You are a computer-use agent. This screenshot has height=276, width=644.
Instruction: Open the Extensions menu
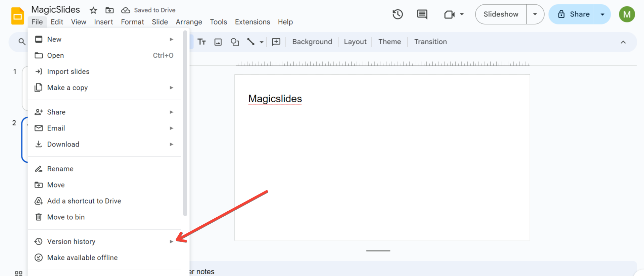tap(252, 22)
